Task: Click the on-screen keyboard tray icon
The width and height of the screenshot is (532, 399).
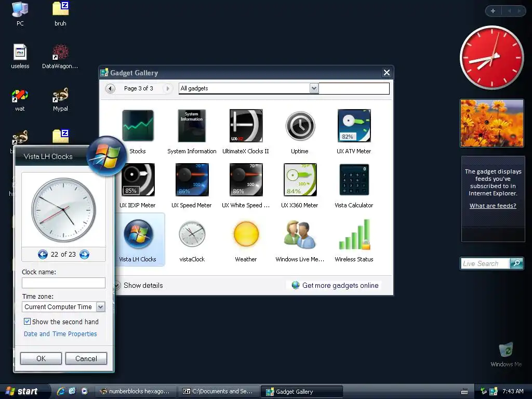Action: pos(465,392)
